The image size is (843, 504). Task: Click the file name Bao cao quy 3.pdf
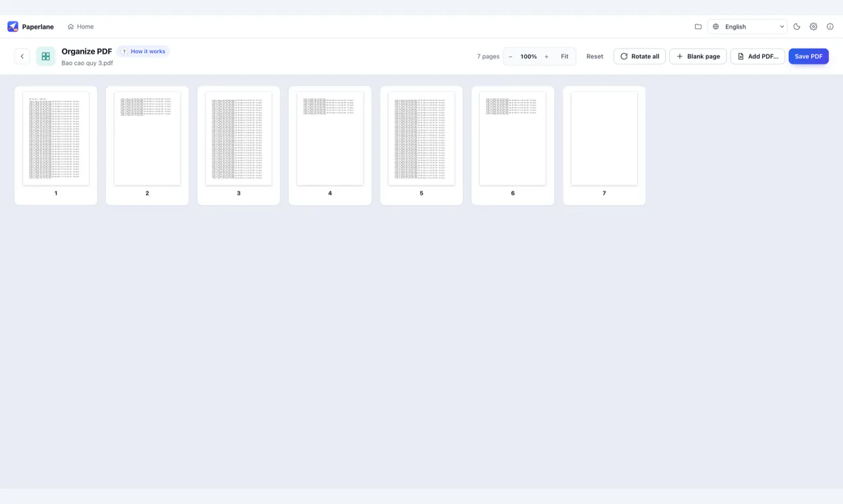(x=87, y=63)
